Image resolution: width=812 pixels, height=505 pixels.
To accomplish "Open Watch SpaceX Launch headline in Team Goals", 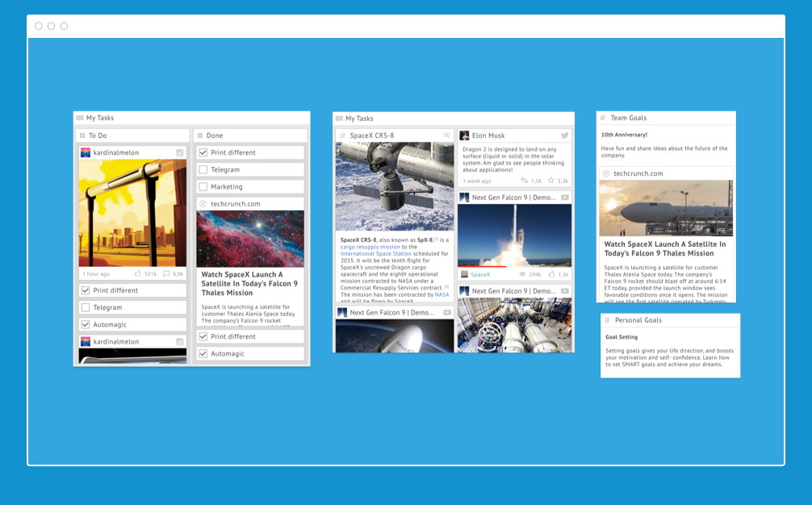I will [665, 249].
